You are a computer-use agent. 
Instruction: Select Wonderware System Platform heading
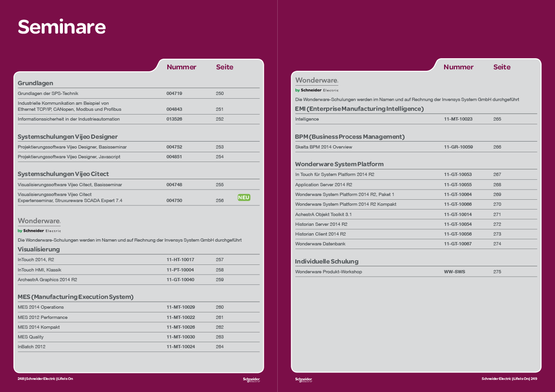(x=339, y=164)
